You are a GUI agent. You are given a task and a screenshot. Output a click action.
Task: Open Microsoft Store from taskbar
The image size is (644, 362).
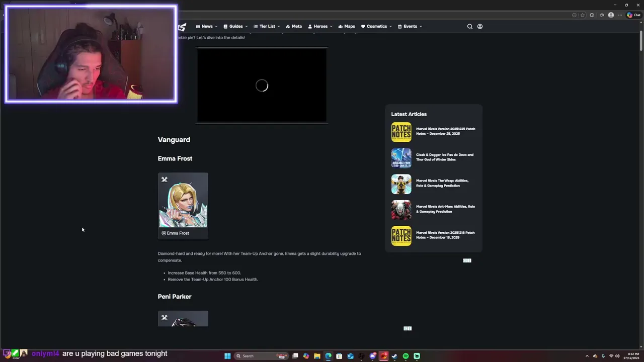(339, 356)
